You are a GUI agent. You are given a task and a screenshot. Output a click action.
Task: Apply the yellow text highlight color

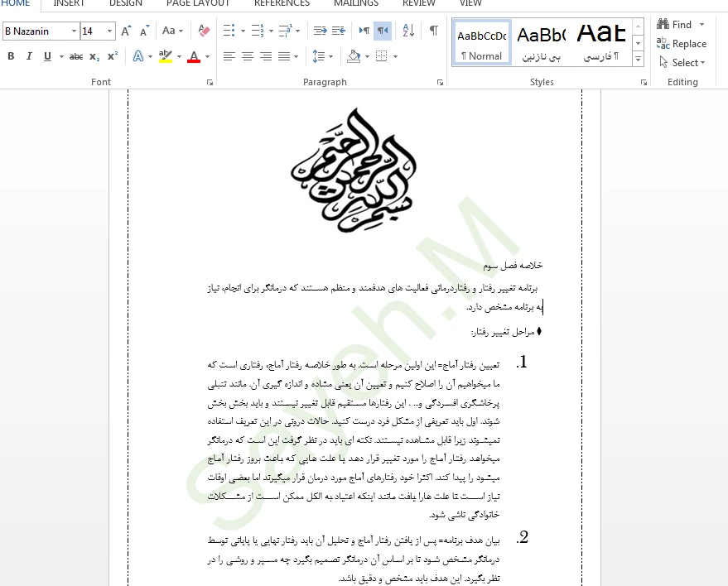click(165, 56)
